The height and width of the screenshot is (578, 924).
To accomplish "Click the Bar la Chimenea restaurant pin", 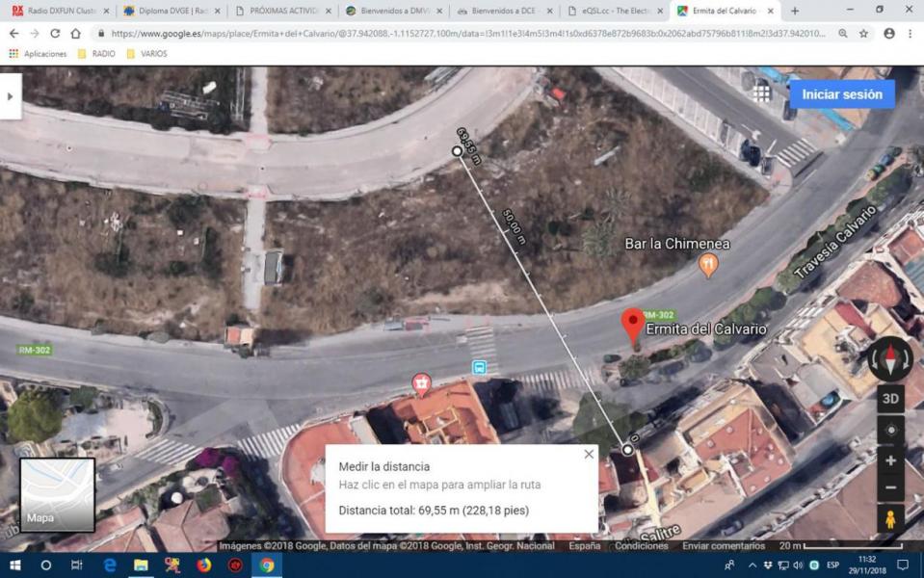I will tap(708, 263).
